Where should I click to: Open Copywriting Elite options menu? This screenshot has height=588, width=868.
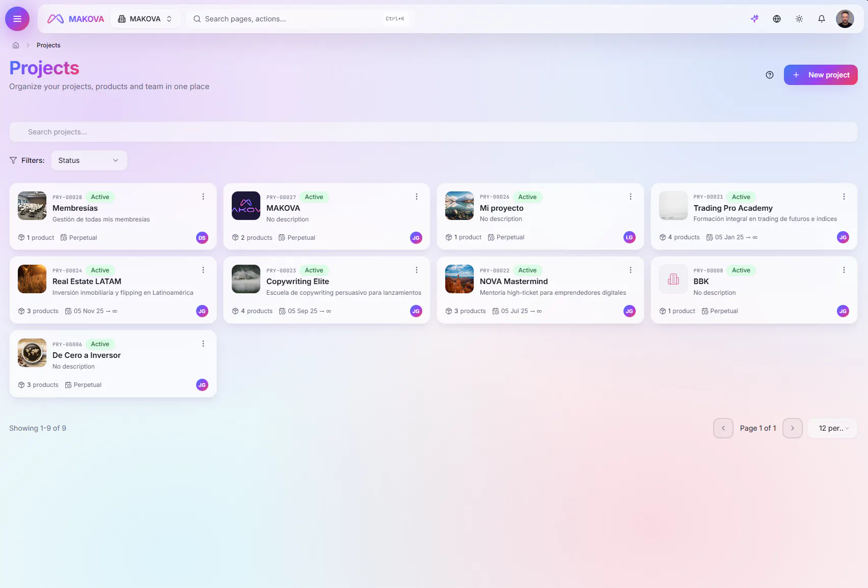(x=417, y=270)
